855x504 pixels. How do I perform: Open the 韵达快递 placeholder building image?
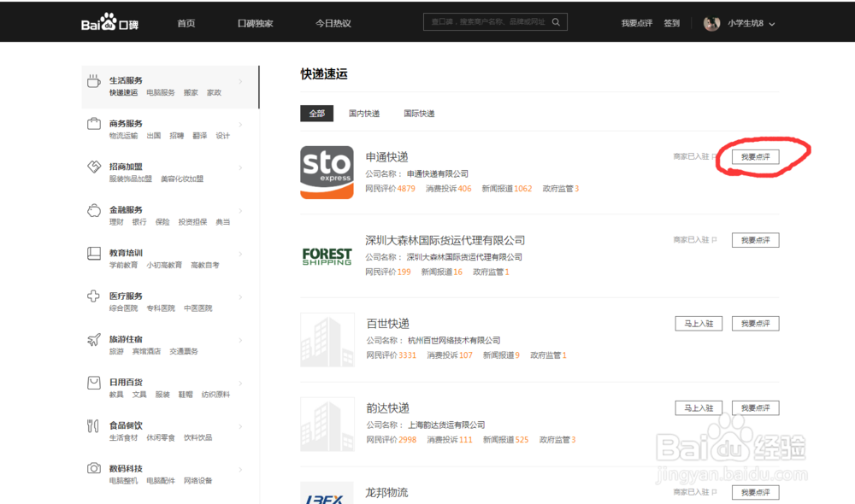click(327, 425)
